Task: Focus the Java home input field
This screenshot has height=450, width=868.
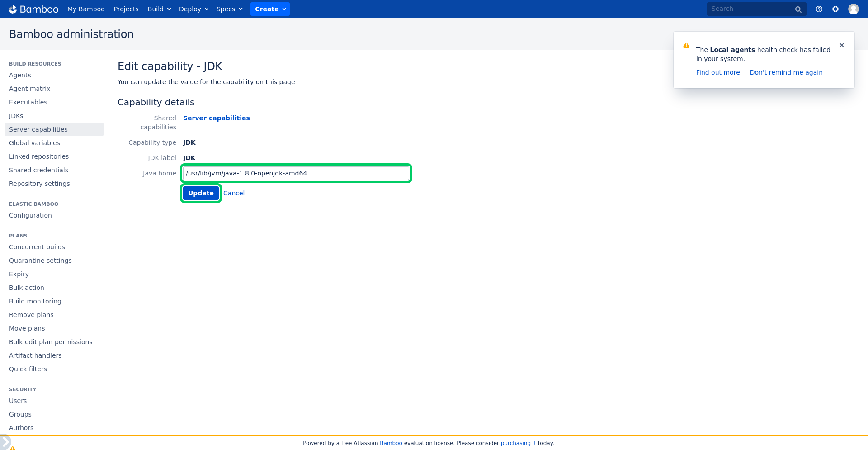Action: click(x=296, y=173)
